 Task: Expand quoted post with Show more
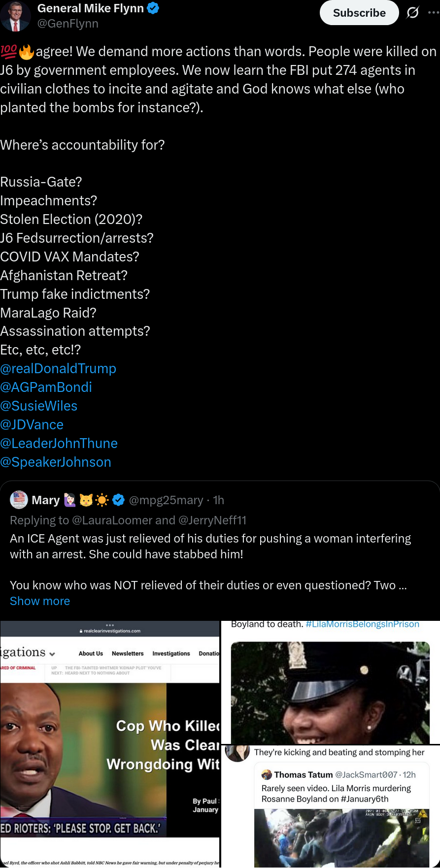(x=40, y=601)
